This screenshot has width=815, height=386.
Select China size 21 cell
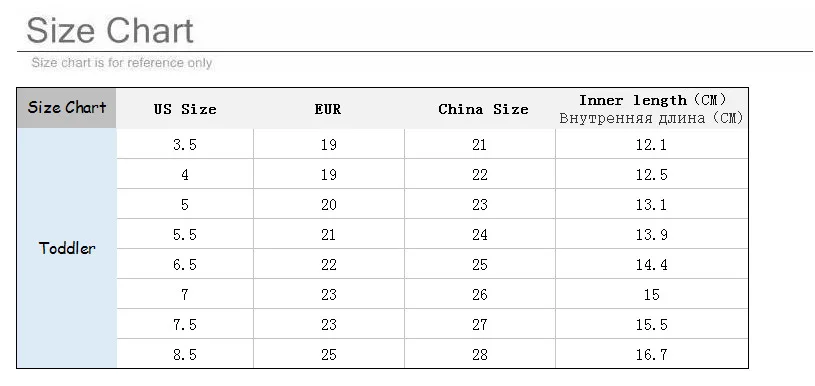[480, 144]
